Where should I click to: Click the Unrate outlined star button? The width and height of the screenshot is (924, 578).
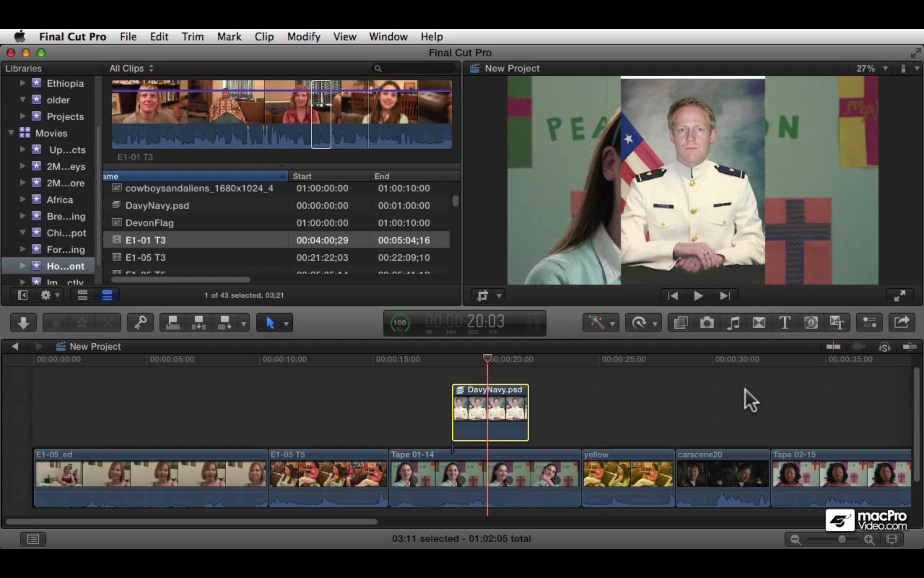point(82,323)
